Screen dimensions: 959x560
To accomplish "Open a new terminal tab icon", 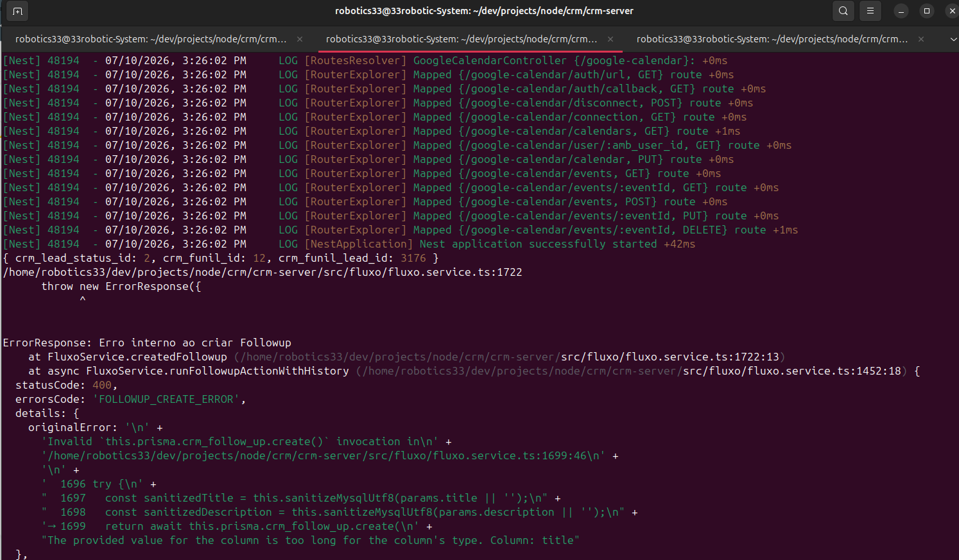I will tap(17, 11).
